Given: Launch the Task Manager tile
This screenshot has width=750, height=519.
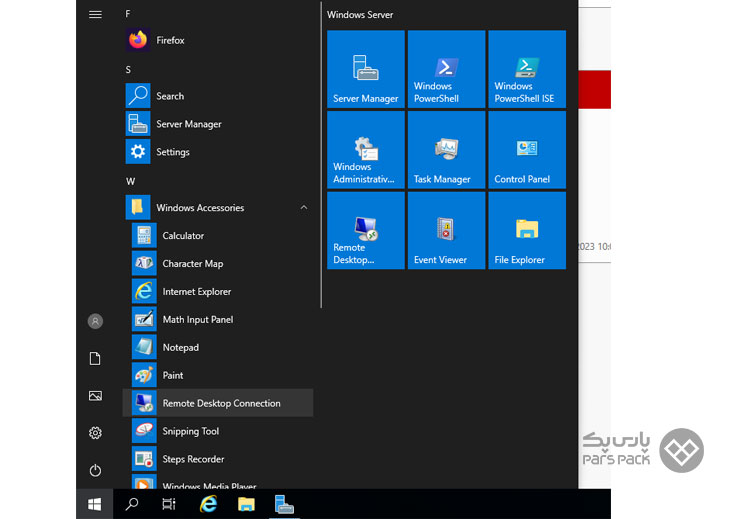Looking at the screenshot, I should [x=447, y=150].
